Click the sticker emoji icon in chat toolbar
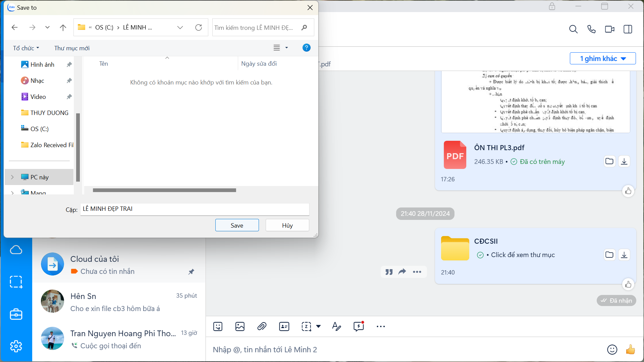 [218, 326]
